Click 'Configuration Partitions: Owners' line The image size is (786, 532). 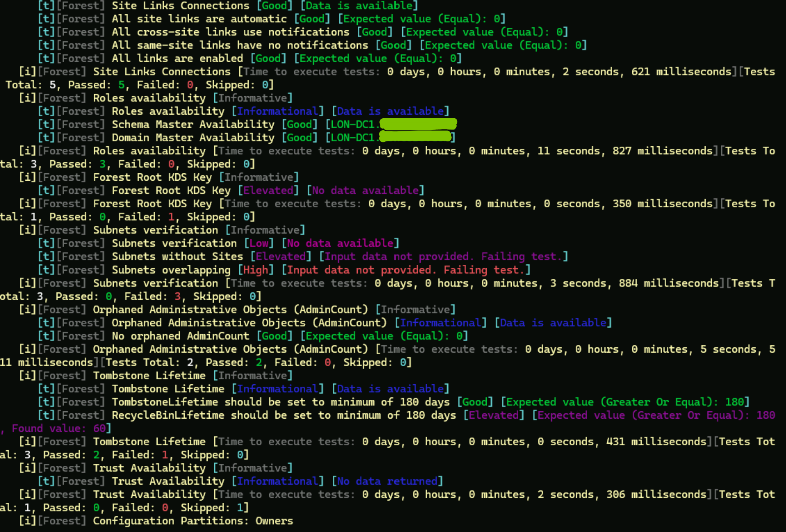tap(193, 521)
